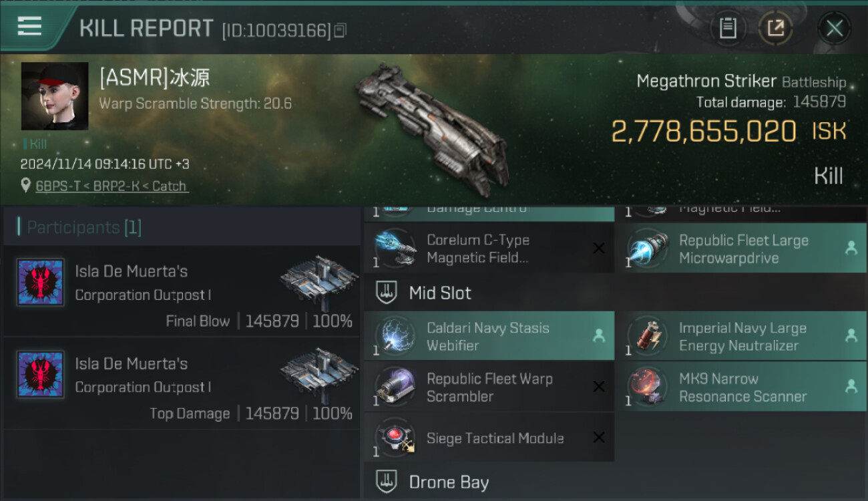Open 6BPS-T location link
Image resolution: width=868 pixels, height=501 pixels.
tap(112, 186)
